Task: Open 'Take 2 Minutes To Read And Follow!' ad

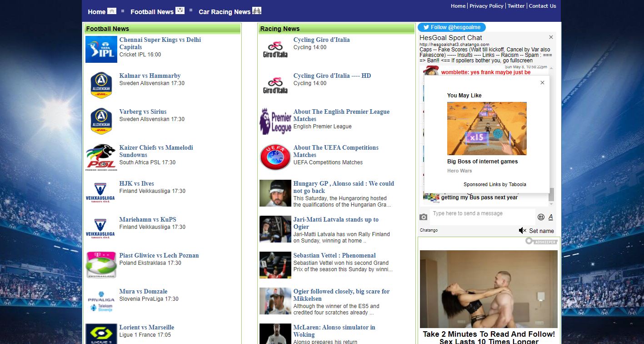Action: [489, 338]
